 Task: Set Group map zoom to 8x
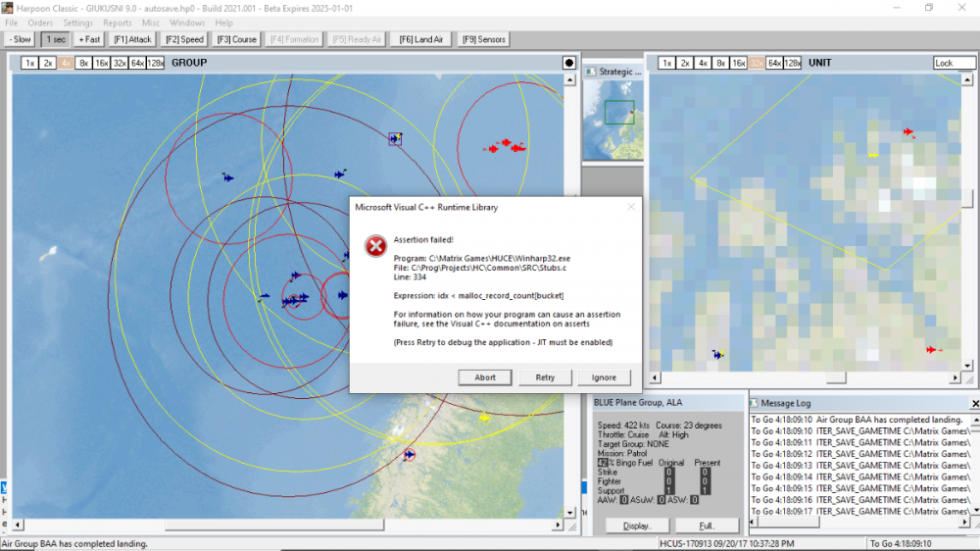pos(83,63)
